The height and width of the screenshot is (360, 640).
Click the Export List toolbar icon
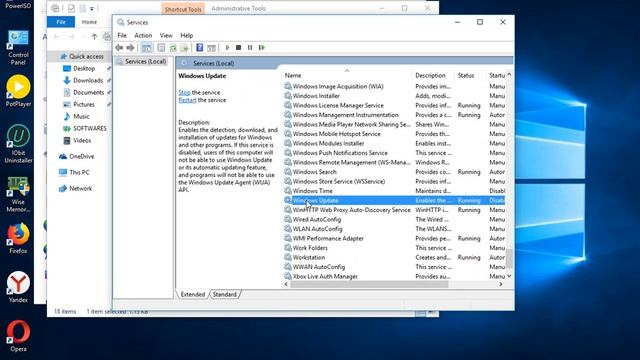tap(184, 48)
